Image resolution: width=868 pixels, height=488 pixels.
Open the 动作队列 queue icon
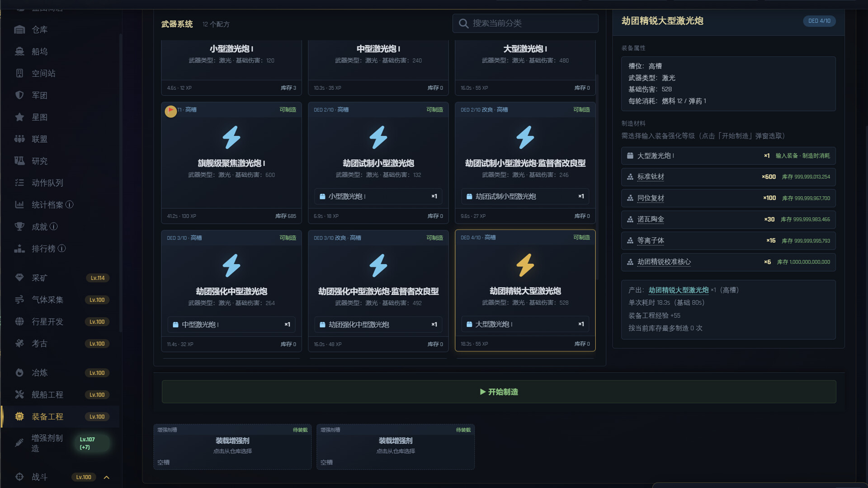click(x=19, y=183)
